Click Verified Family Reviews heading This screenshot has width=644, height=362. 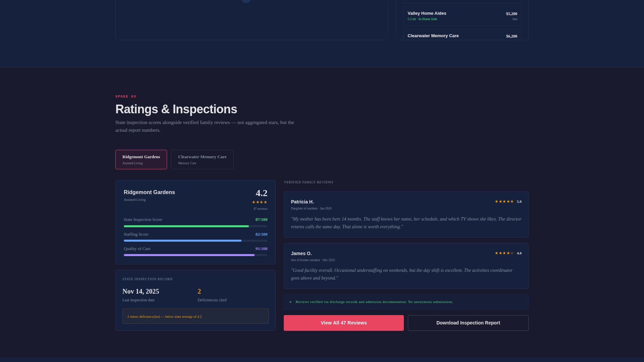[309, 182]
